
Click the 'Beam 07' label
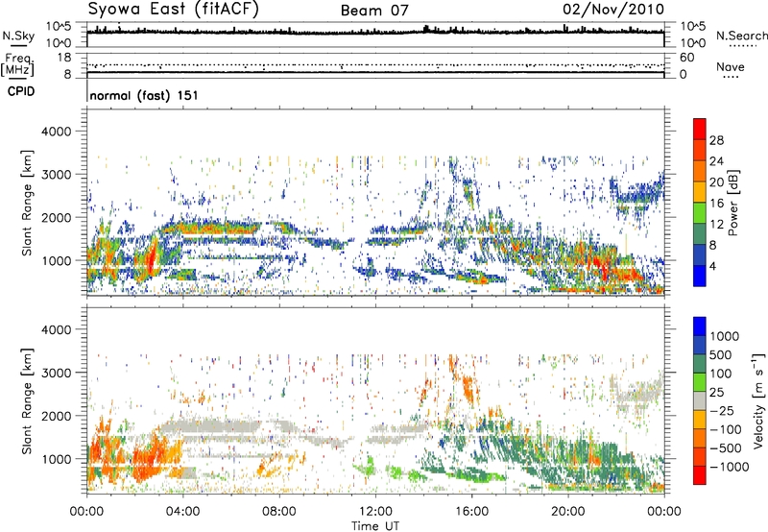coord(374,11)
